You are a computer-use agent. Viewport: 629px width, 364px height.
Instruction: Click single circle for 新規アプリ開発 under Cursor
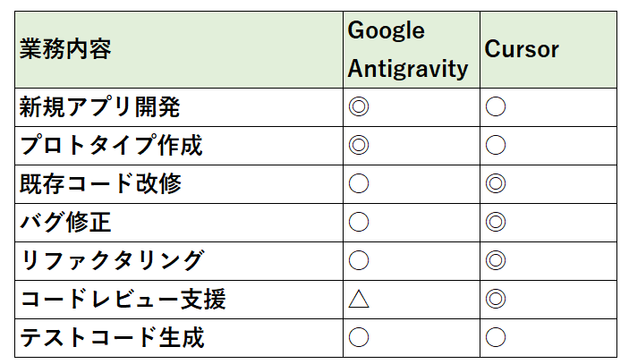coord(496,106)
